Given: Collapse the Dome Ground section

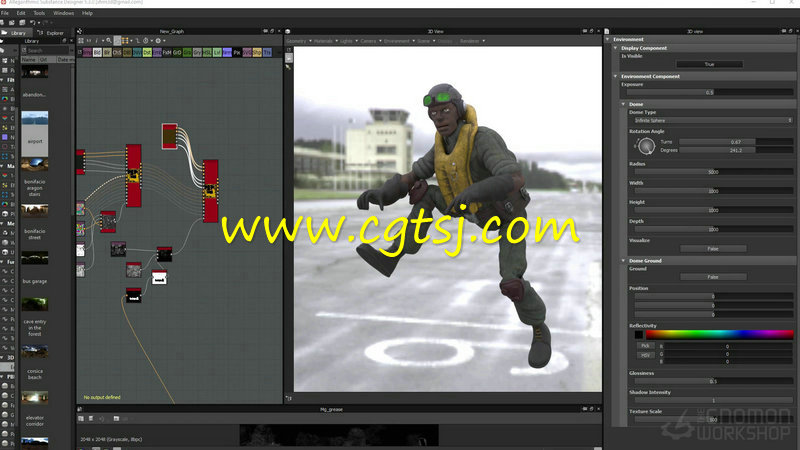Looking at the screenshot, I should pyautogui.click(x=623, y=261).
